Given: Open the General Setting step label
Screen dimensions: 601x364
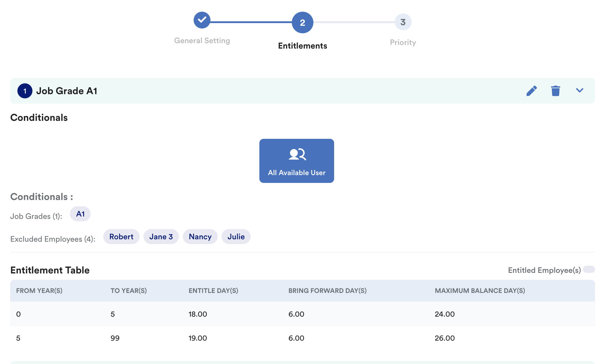Looking at the screenshot, I should coord(202,40).
